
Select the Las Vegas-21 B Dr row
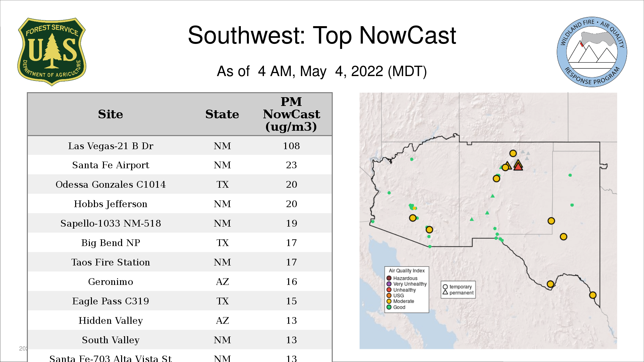pos(111,146)
